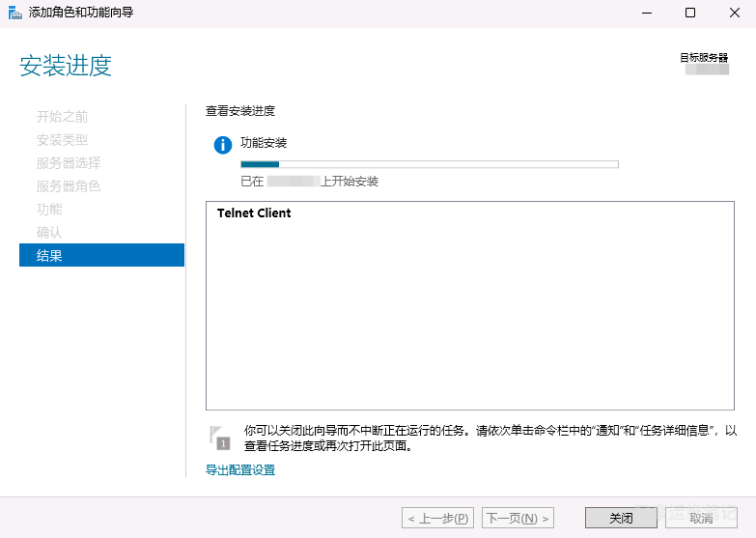Maximize the wizard window
756x538 pixels.
click(689, 13)
